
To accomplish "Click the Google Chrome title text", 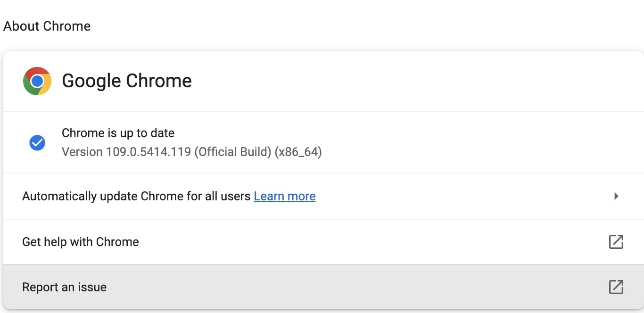I will (126, 81).
